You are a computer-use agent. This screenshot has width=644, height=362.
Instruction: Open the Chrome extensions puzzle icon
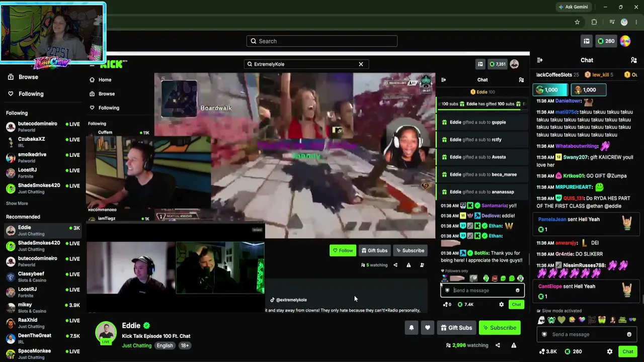coord(594,22)
